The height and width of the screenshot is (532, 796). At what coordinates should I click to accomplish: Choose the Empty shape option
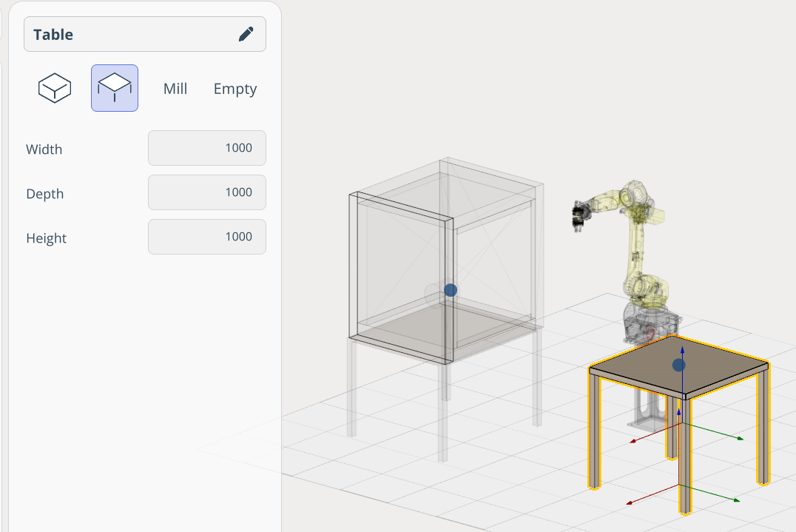pyautogui.click(x=235, y=89)
